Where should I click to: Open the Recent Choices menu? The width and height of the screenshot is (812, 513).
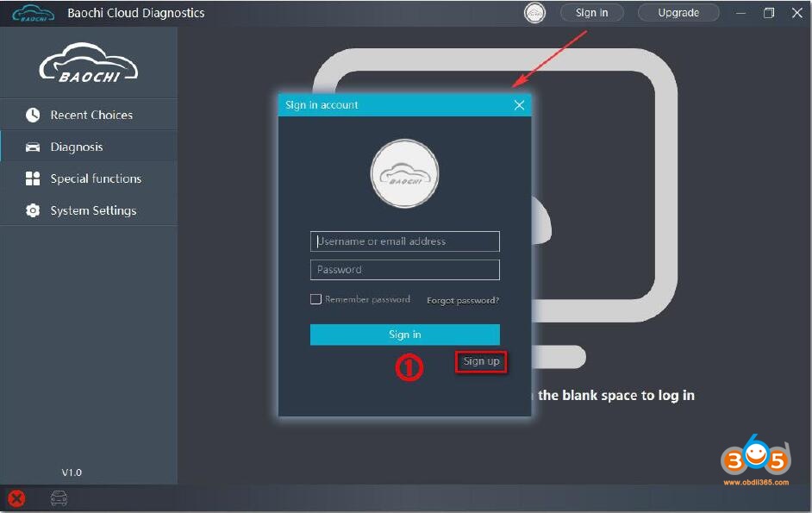coord(89,115)
